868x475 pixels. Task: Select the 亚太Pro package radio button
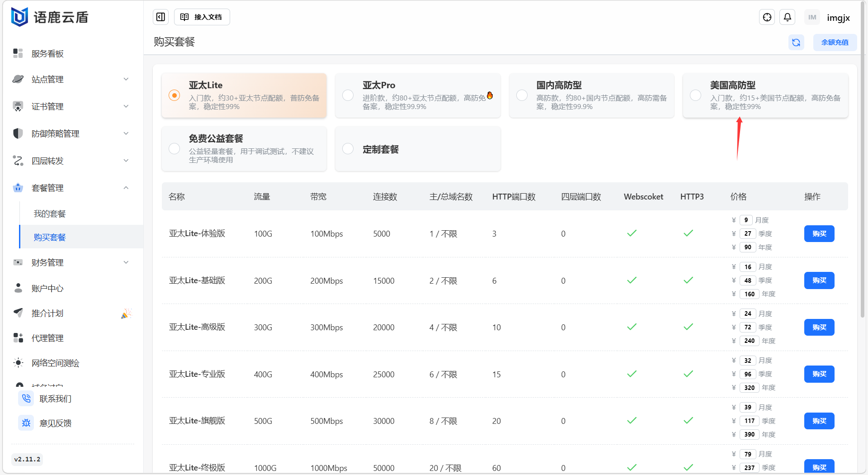click(348, 95)
